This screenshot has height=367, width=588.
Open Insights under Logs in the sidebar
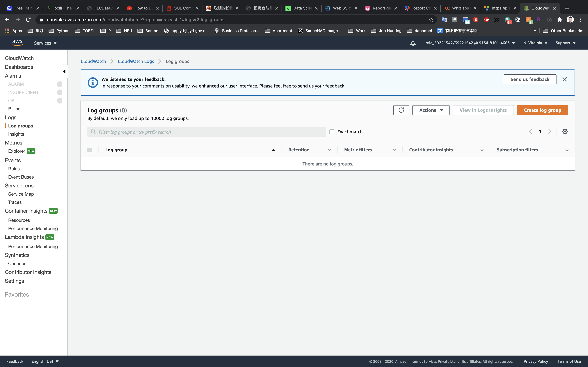point(16,134)
